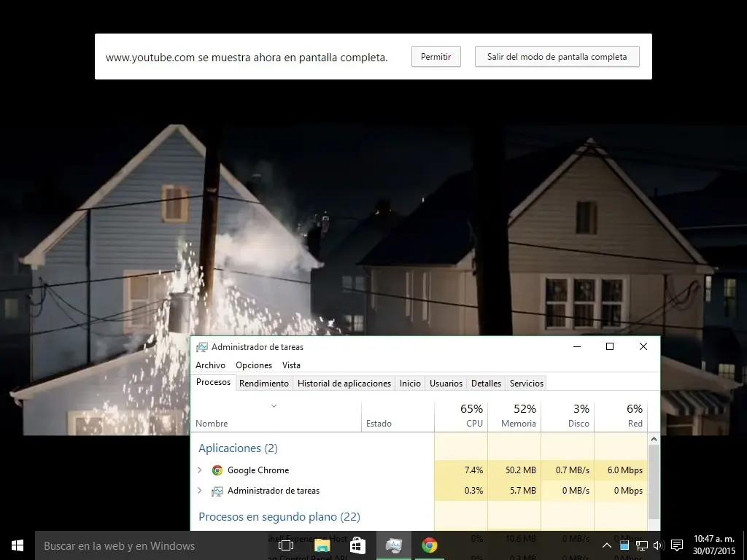
Task: Sort processes by Memoria column
Action: click(x=514, y=416)
